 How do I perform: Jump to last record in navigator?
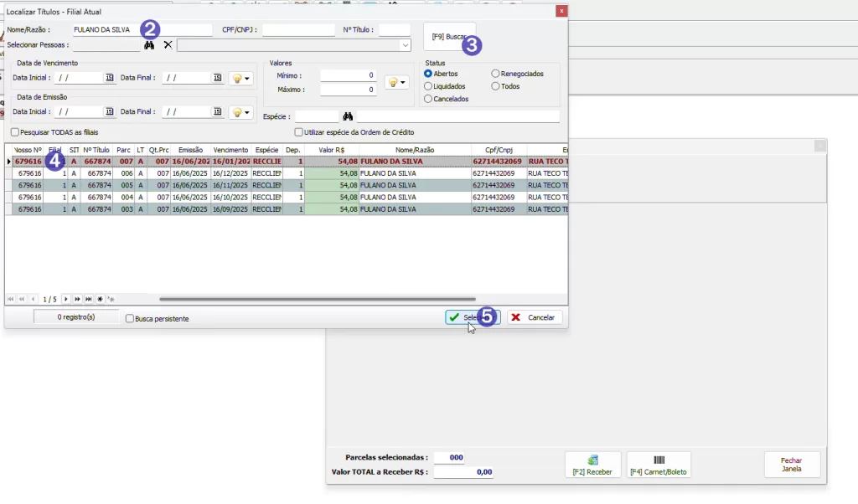tap(88, 299)
